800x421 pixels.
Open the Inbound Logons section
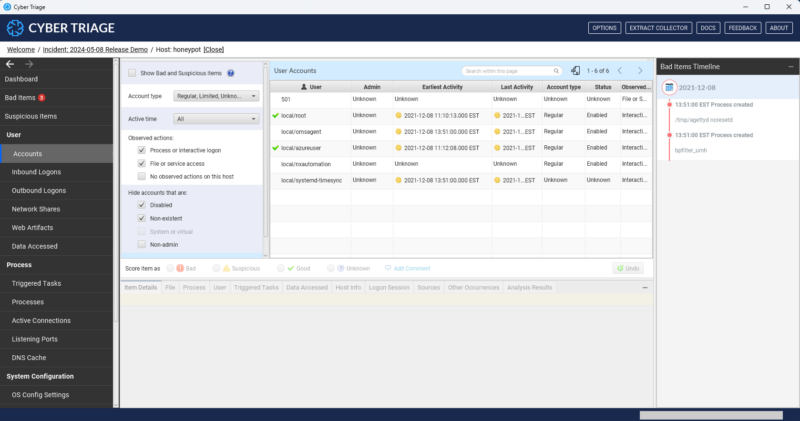[x=36, y=172]
